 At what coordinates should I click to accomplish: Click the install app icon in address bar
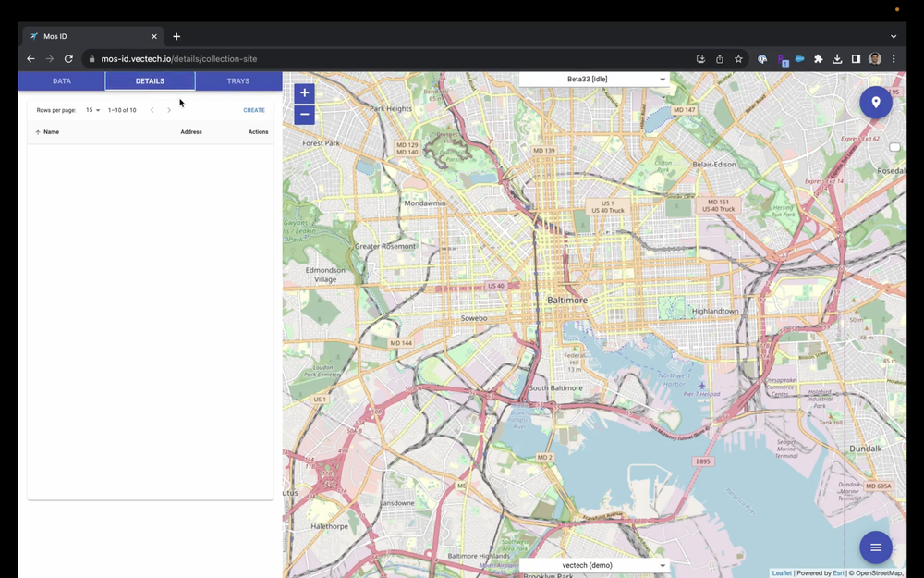click(700, 59)
